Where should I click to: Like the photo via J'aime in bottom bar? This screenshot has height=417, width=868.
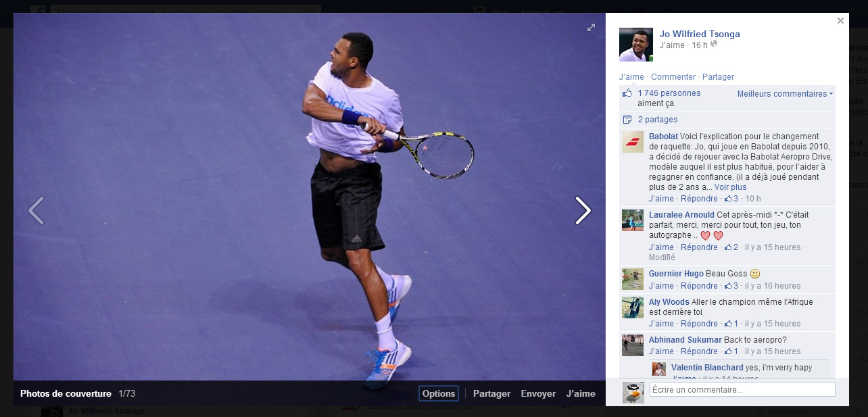pos(581,393)
